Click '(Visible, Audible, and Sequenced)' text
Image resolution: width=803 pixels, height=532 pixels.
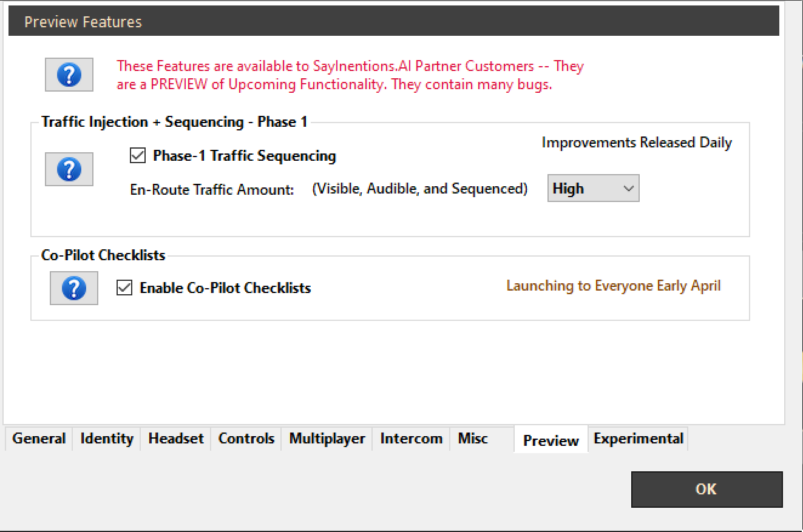[420, 189]
